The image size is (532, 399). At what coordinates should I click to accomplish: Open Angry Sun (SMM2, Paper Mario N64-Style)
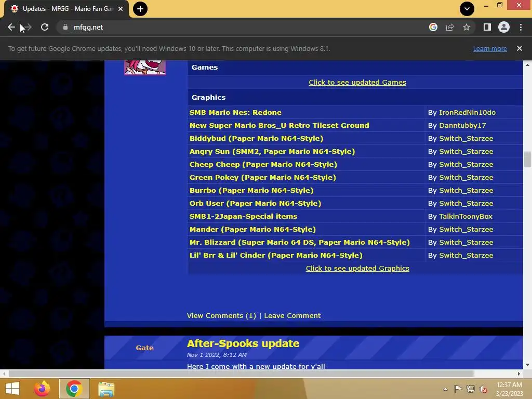point(272,151)
